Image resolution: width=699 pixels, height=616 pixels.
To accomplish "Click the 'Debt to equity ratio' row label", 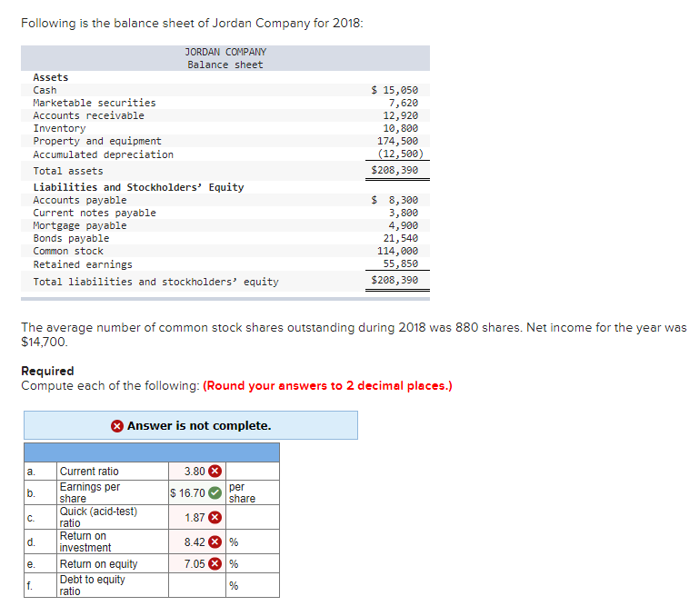I will click(x=93, y=585).
